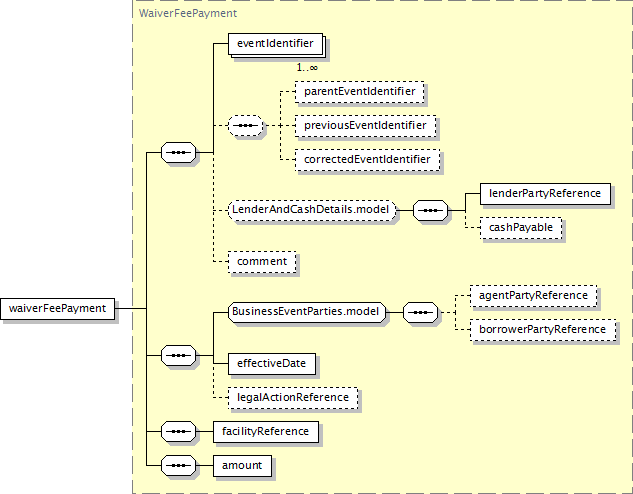This screenshot has height=494, width=633.
Task: Click the sequence connector before amount
Action: point(179,466)
